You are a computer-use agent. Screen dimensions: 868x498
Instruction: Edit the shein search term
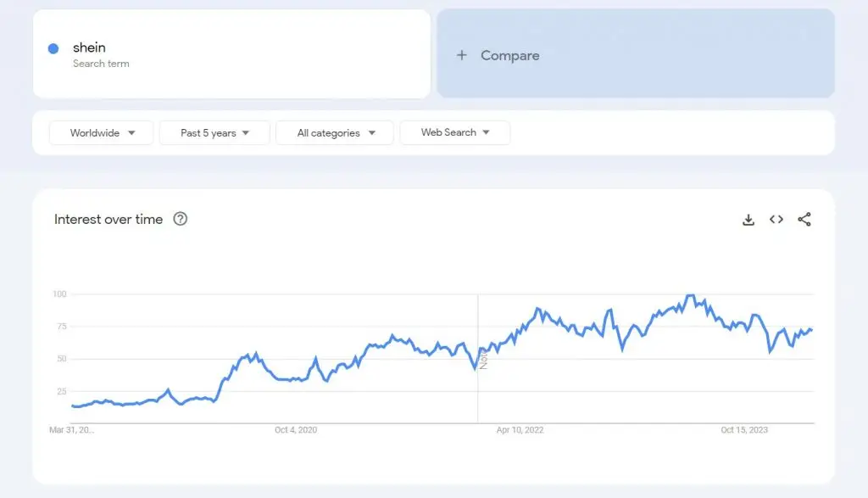231,54
